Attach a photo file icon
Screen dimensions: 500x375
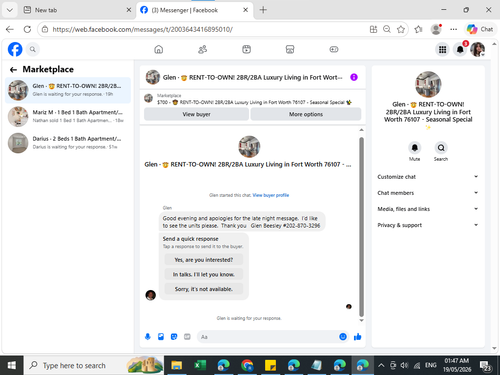click(x=161, y=337)
